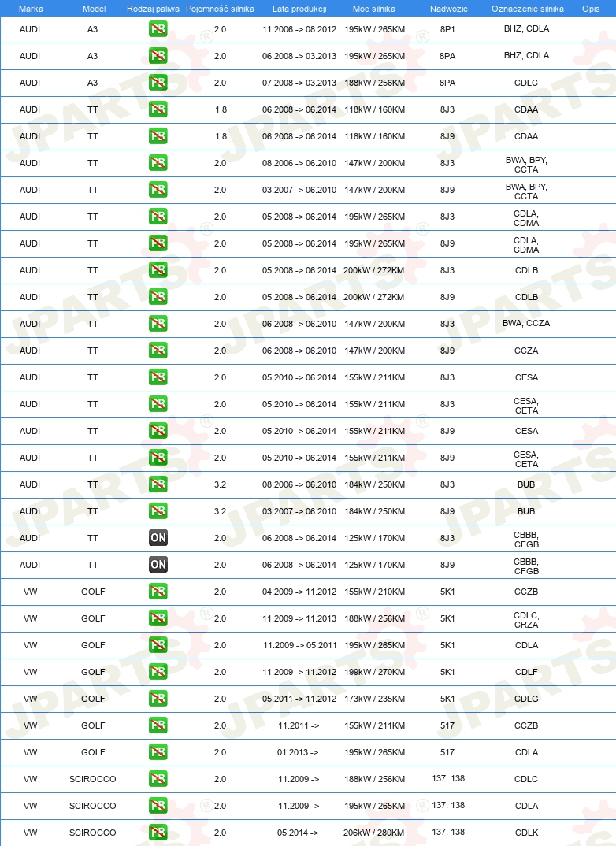Screen dimensions: 616x846
Task: Click engine code CDLK
Action: coord(526,833)
